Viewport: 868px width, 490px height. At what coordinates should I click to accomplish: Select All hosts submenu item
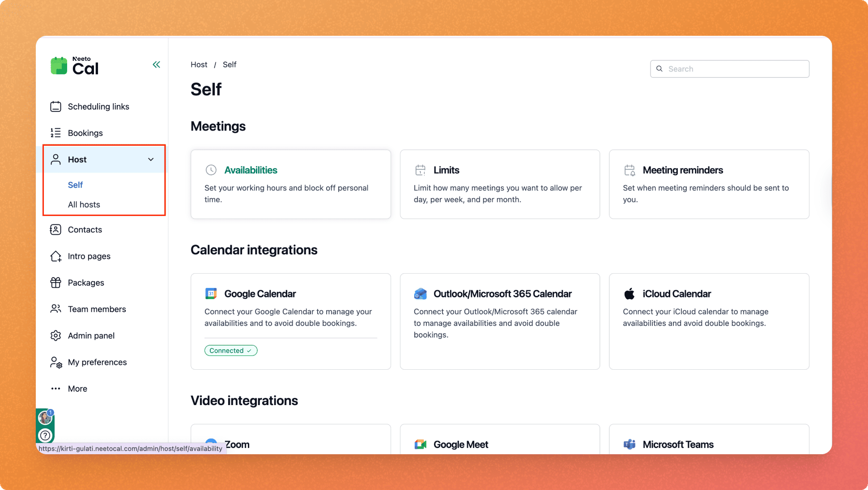(x=84, y=204)
